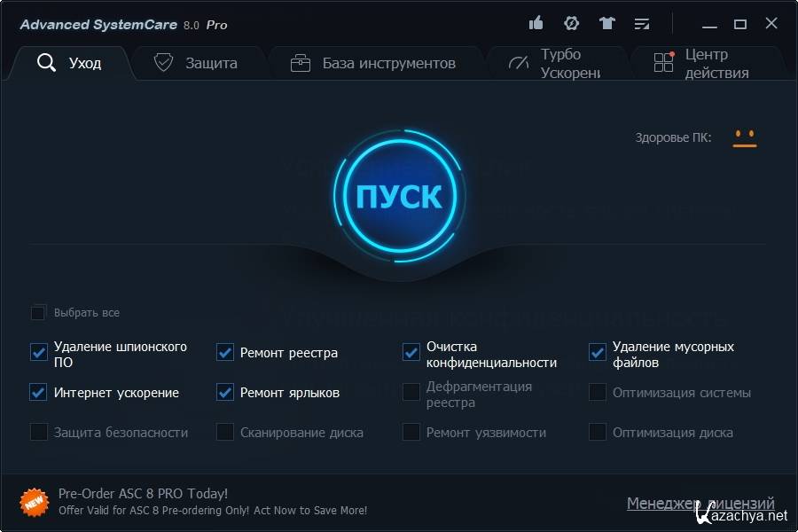Maximize the Advanced SystemCare window
This screenshot has height=532, width=798.
click(x=740, y=24)
